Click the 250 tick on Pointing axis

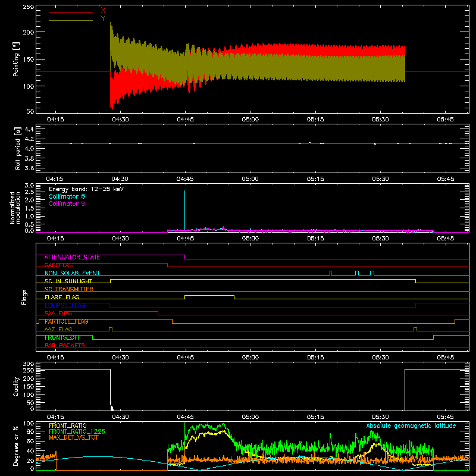pyautogui.click(x=29, y=7)
